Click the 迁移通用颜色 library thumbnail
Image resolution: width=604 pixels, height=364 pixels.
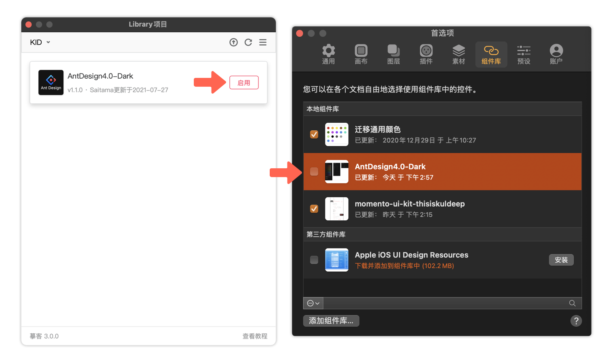[337, 134]
